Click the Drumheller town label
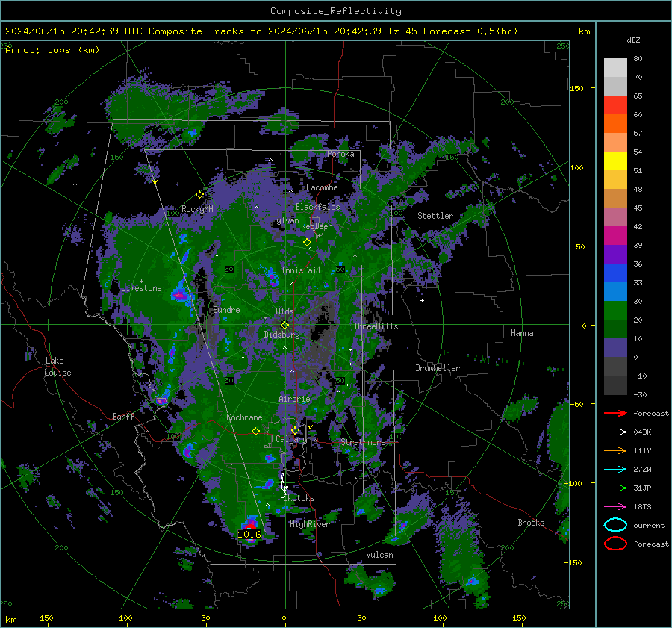The height and width of the screenshot is (628, 672). [438, 368]
